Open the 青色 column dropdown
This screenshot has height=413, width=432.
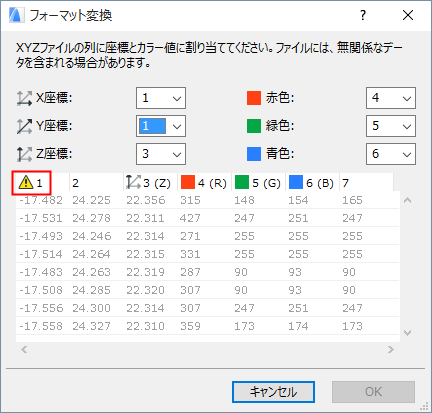391,154
